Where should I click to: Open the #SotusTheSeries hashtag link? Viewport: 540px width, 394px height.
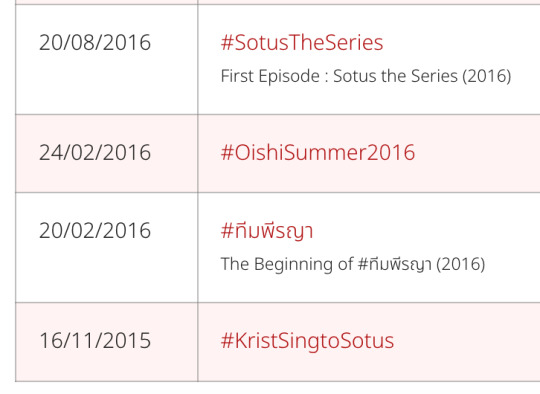tap(302, 43)
